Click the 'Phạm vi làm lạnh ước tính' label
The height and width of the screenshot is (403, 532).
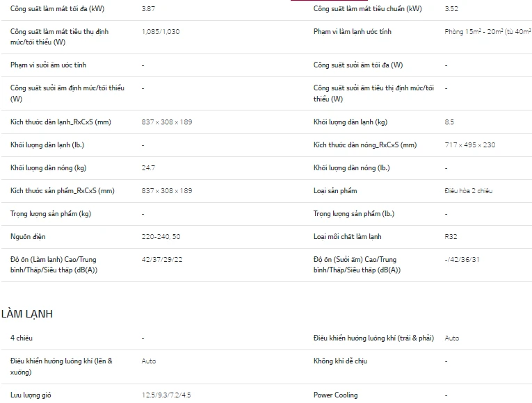(353, 32)
